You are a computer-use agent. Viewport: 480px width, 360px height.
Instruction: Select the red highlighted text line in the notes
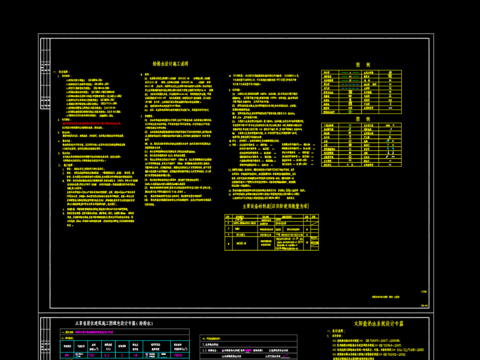[91, 123]
